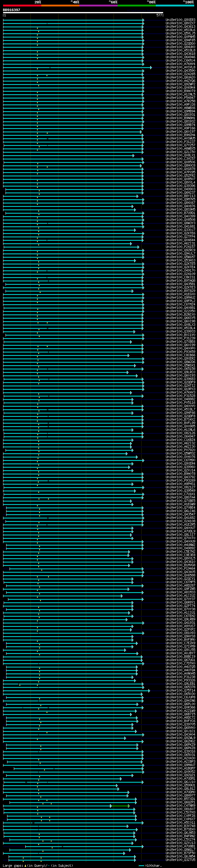Open hit UniRef100_C4TNR9
This screenshot has height=868, width=197.
tap(180, 806)
